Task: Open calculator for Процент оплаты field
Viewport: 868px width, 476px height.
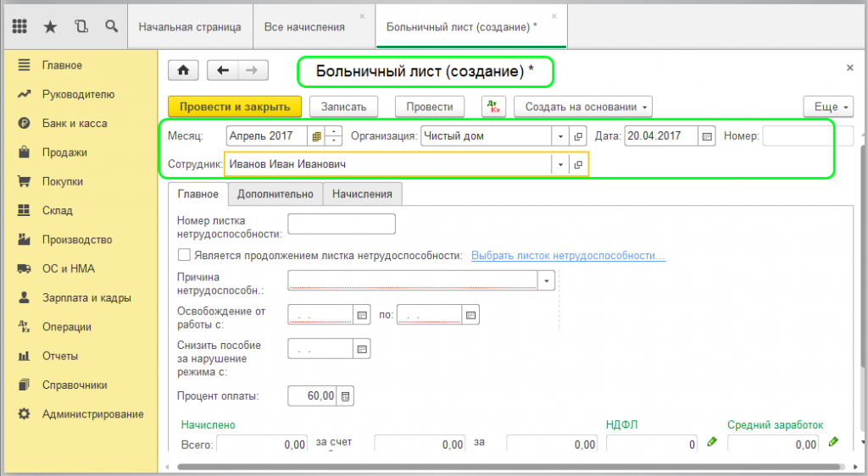Action: point(345,396)
